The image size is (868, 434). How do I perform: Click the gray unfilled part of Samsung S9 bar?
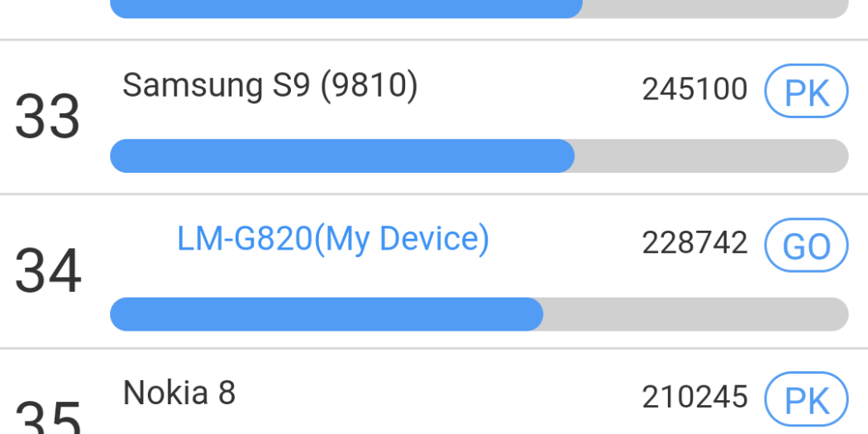point(711,156)
